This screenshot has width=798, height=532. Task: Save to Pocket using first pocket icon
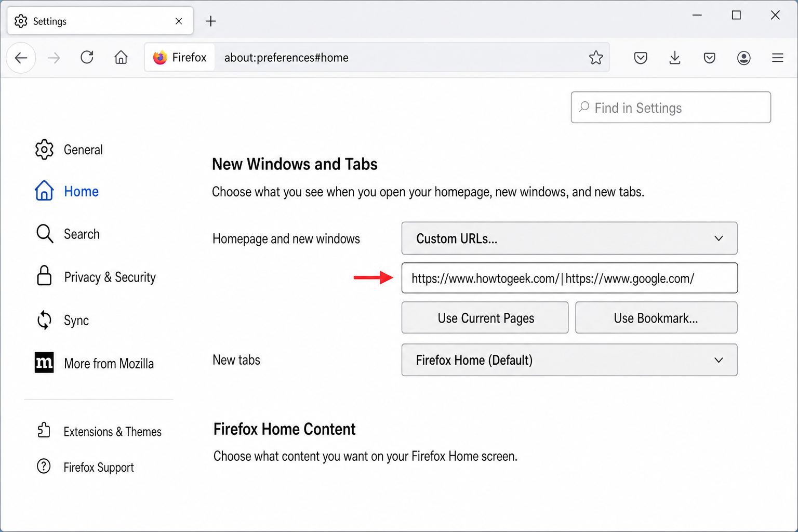point(641,58)
